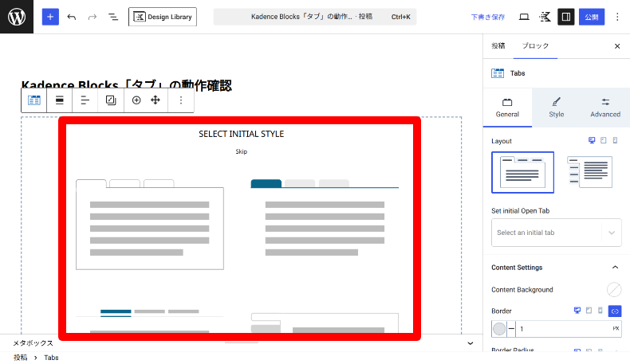
Task: Toggle linked border sides button
Action: pyautogui.click(x=614, y=311)
